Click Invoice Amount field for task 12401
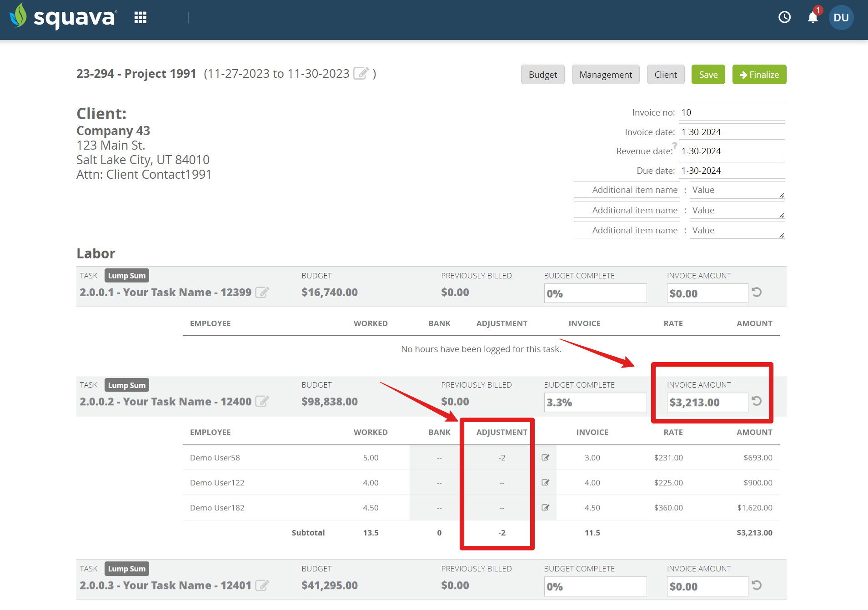Screen dimensions: 868x610 [707, 586]
